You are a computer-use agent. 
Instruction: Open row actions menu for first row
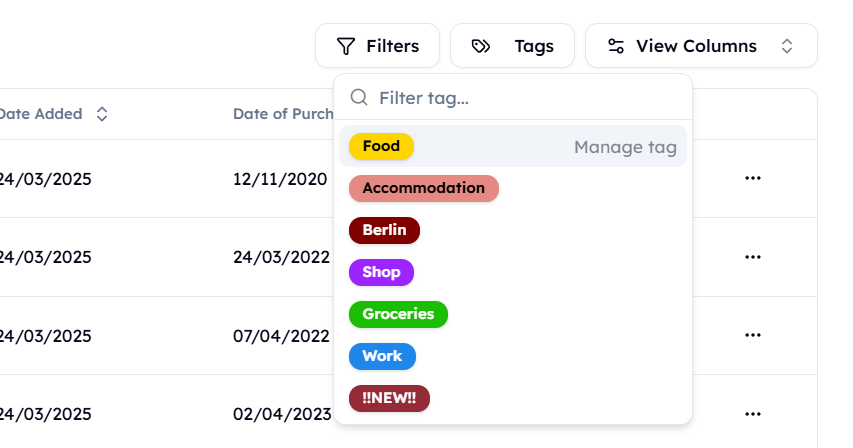(x=753, y=178)
